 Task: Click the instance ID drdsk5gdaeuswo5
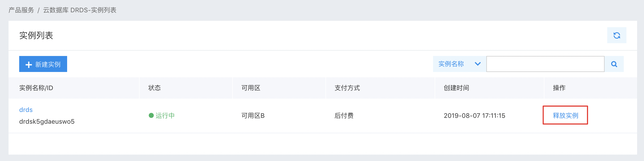[47, 122]
